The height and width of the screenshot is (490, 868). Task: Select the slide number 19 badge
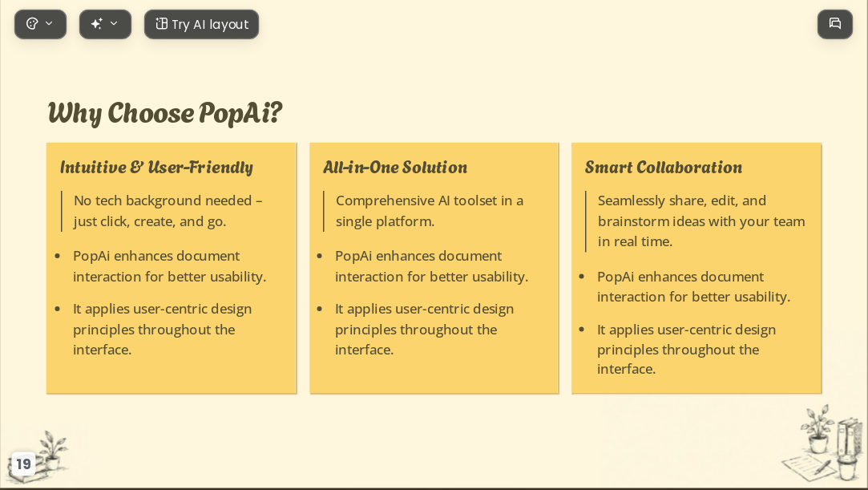click(x=23, y=464)
